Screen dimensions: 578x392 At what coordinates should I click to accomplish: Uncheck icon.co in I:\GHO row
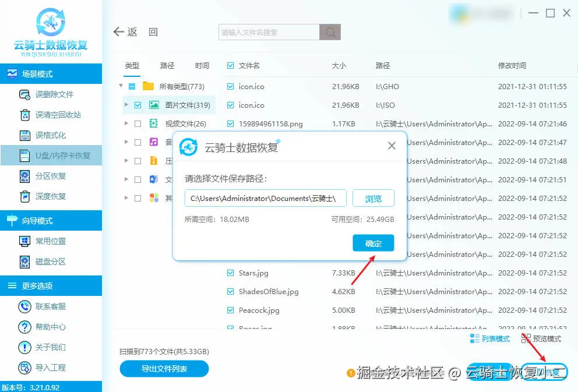(x=230, y=87)
